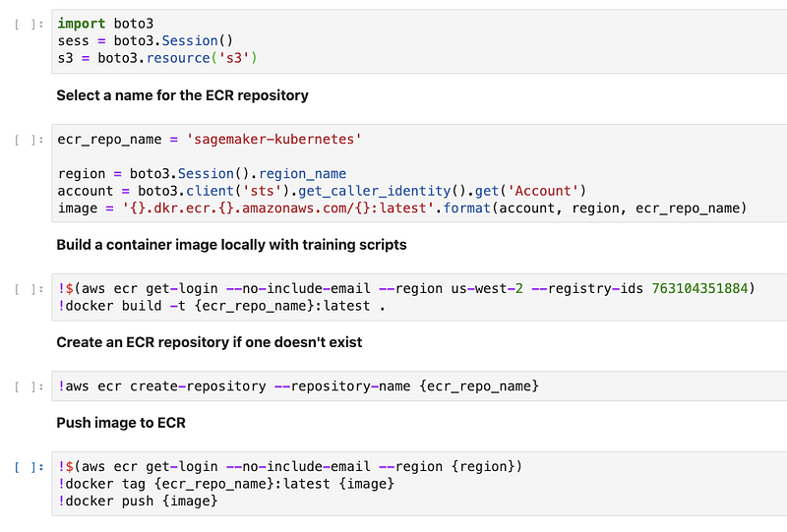Image resolution: width=787 pixels, height=532 pixels.
Task: Click the docker push {image} line
Action: [138, 502]
